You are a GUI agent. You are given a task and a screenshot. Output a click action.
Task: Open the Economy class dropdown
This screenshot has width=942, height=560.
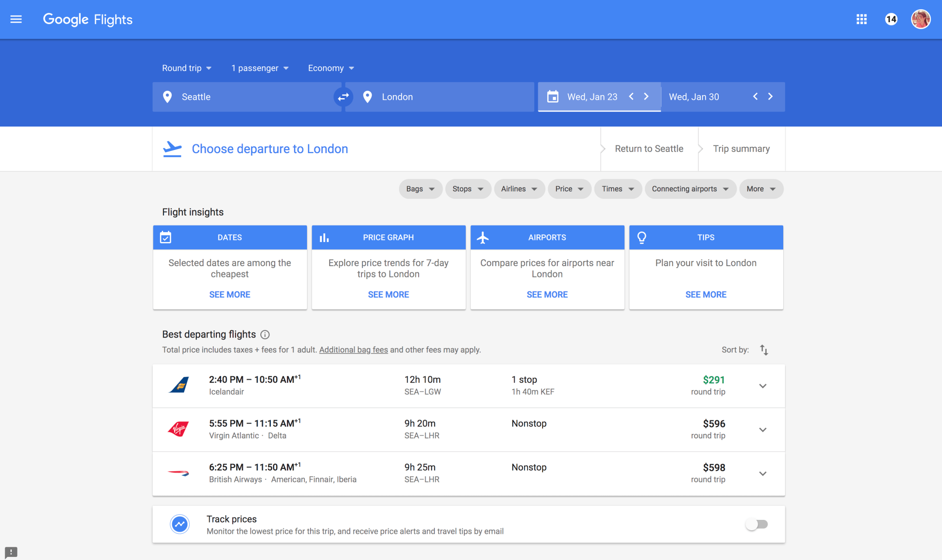point(331,68)
